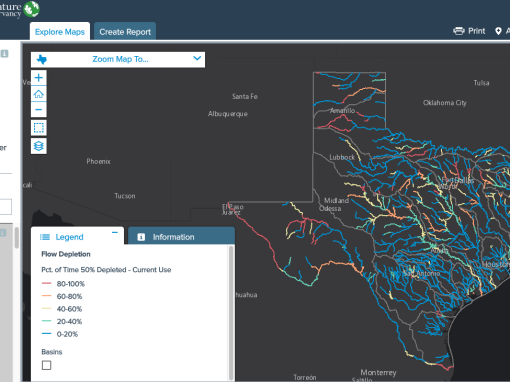The width and height of the screenshot is (510, 382).
Task: Open the map layers stack icon
Action: click(39, 146)
